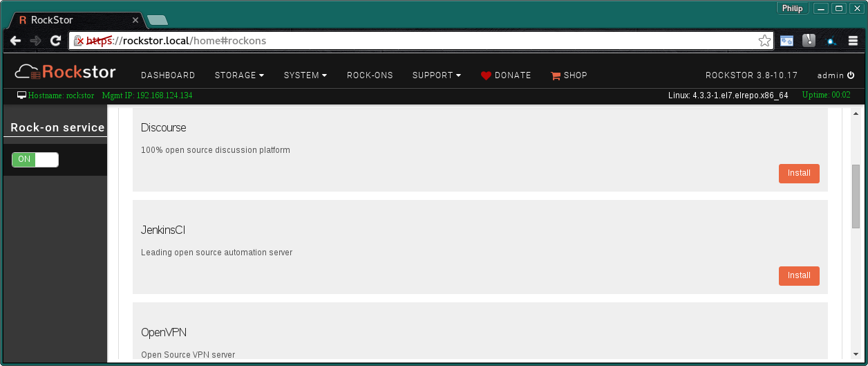This screenshot has width=868, height=366.
Task: Open the DASHBOARD page
Action: (x=168, y=75)
